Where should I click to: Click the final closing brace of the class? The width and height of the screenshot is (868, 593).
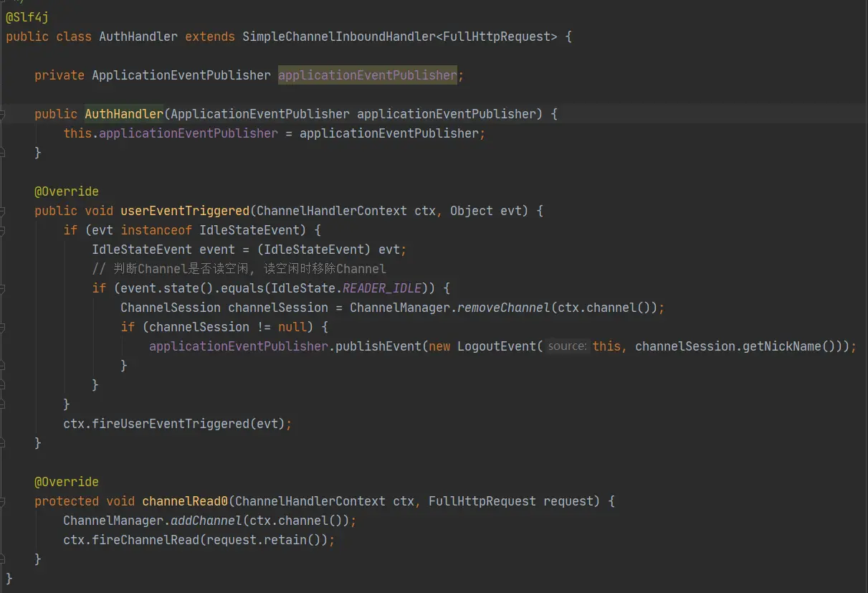pyautogui.click(x=9, y=579)
